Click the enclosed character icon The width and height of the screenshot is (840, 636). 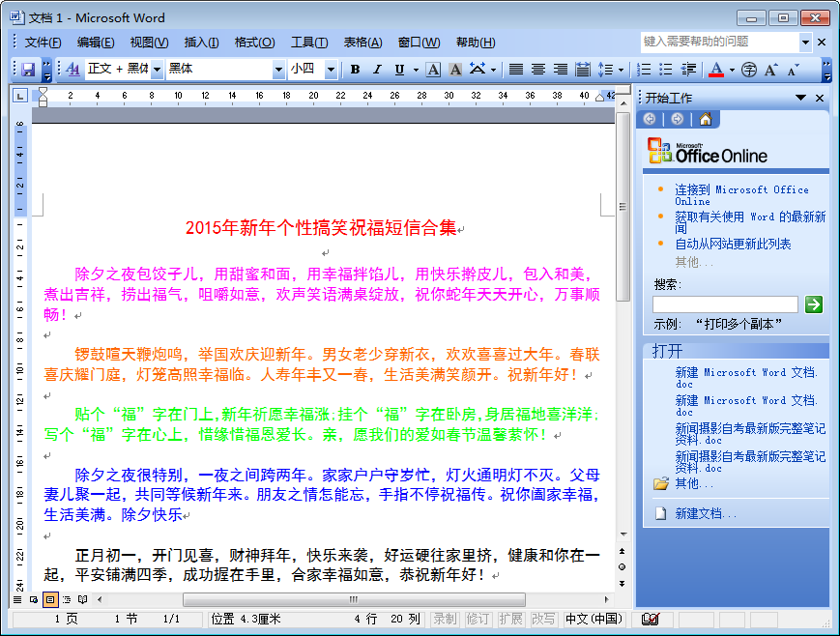748,70
